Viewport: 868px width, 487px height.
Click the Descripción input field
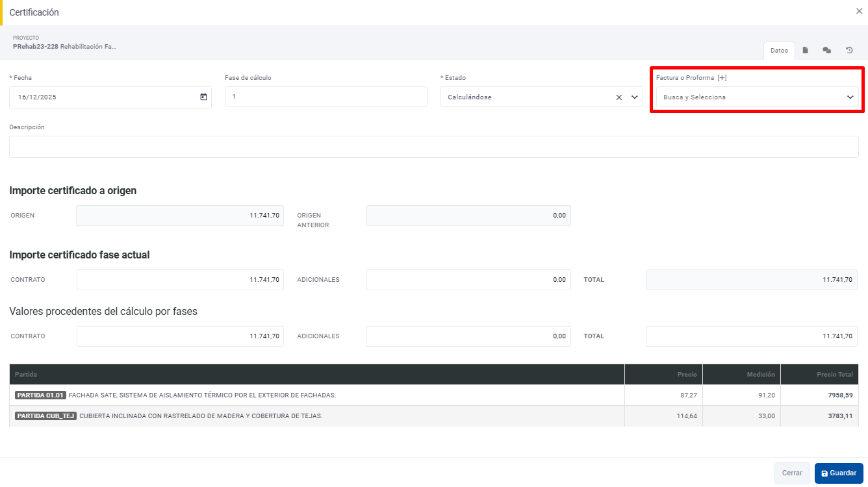[x=433, y=147]
